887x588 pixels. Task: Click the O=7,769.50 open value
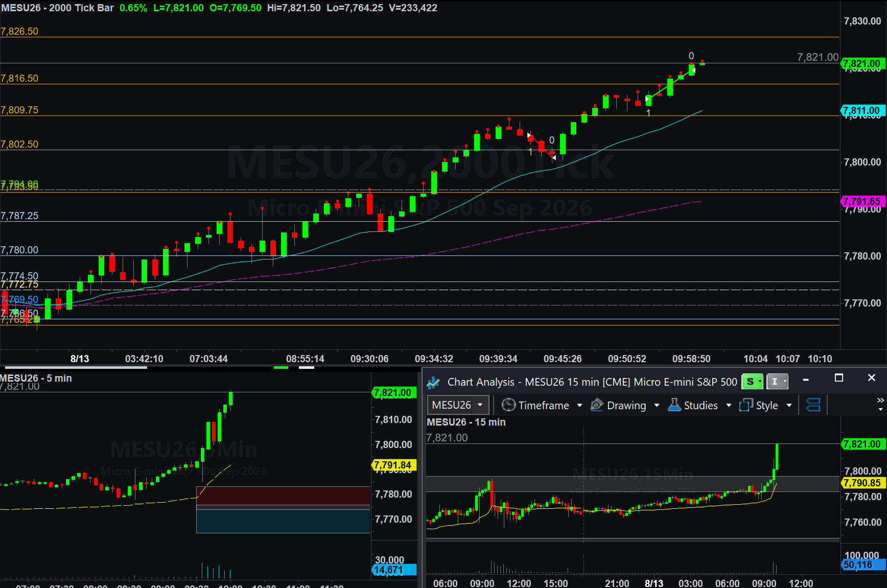point(236,8)
